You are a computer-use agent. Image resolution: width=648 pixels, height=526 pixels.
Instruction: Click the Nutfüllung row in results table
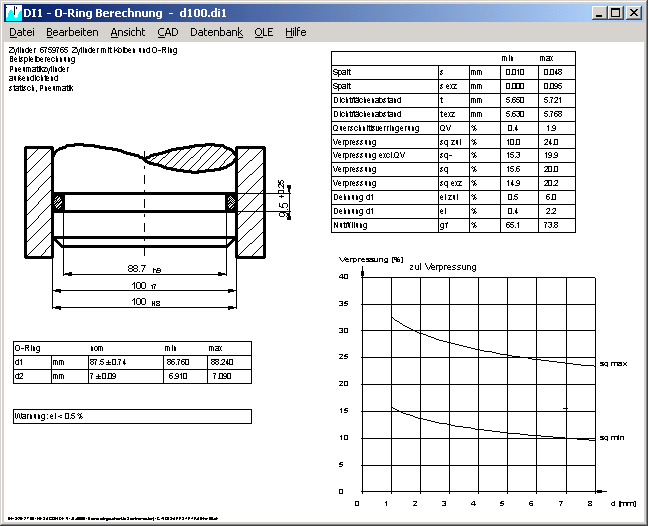pyautogui.click(x=454, y=227)
